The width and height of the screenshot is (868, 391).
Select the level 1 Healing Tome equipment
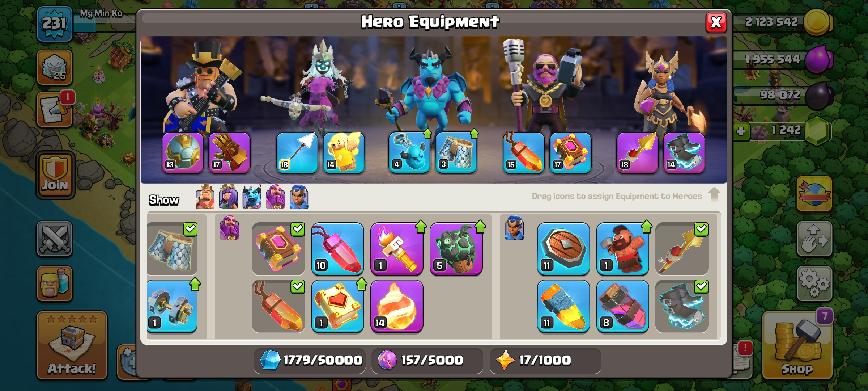[337, 306]
